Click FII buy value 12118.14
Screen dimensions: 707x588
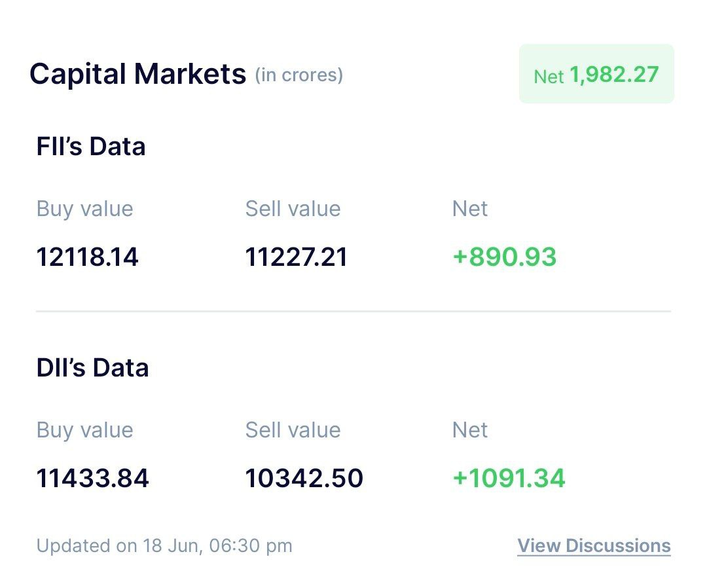(87, 257)
